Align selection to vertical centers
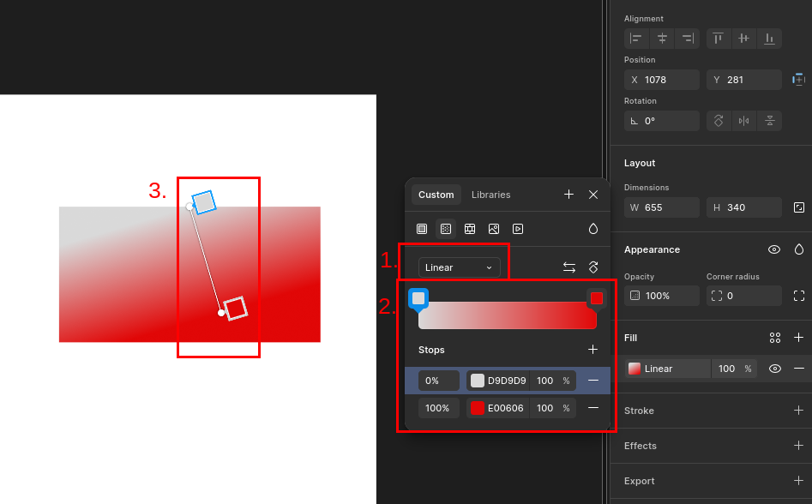 pyautogui.click(x=743, y=39)
